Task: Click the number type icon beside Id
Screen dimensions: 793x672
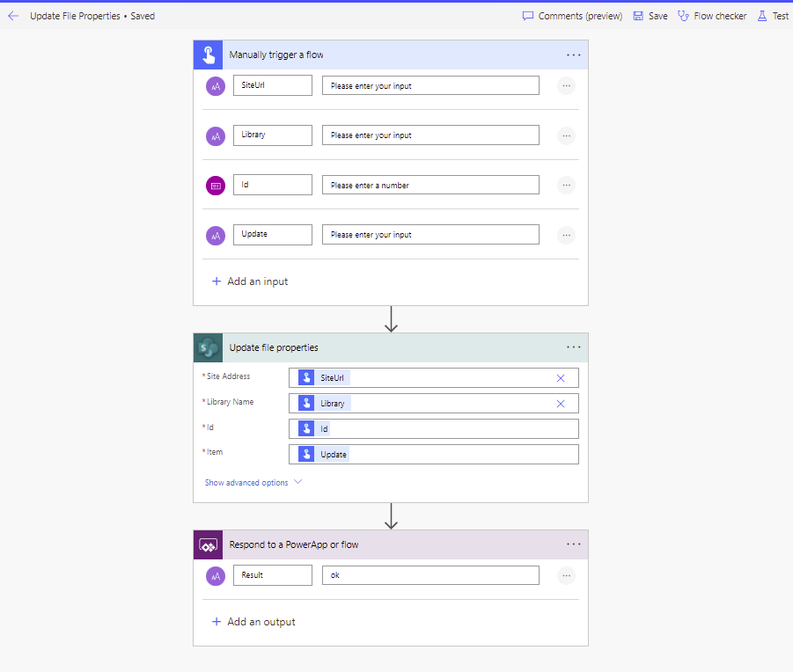Action: (x=216, y=186)
